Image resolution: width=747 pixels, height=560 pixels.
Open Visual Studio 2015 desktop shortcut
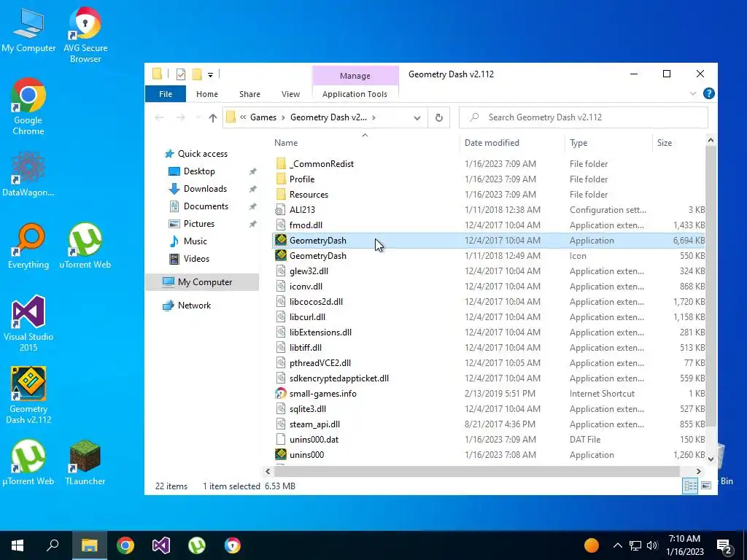tap(28, 323)
